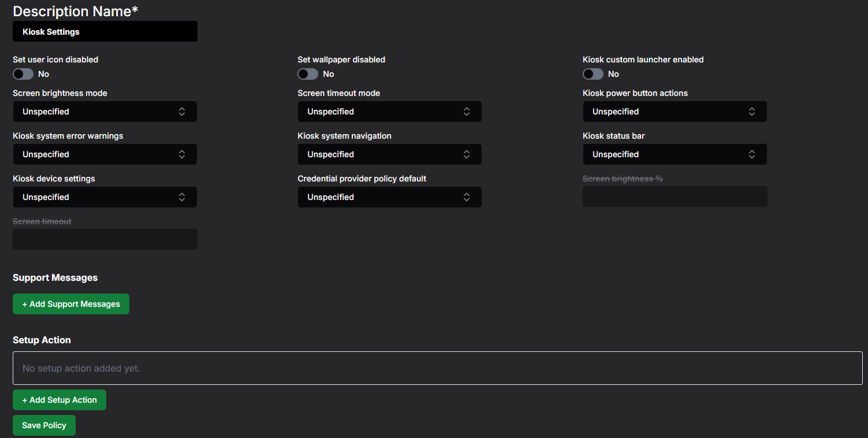Click the Kiosk status bar chevron icon
Image resolution: width=868 pixels, height=438 pixels.
[x=752, y=154]
